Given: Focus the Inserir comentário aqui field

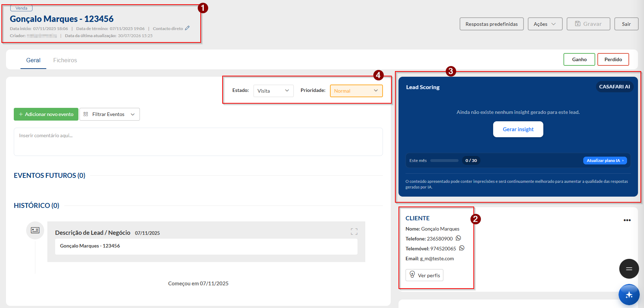Looking at the screenshot, I should [x=198, y=142].
